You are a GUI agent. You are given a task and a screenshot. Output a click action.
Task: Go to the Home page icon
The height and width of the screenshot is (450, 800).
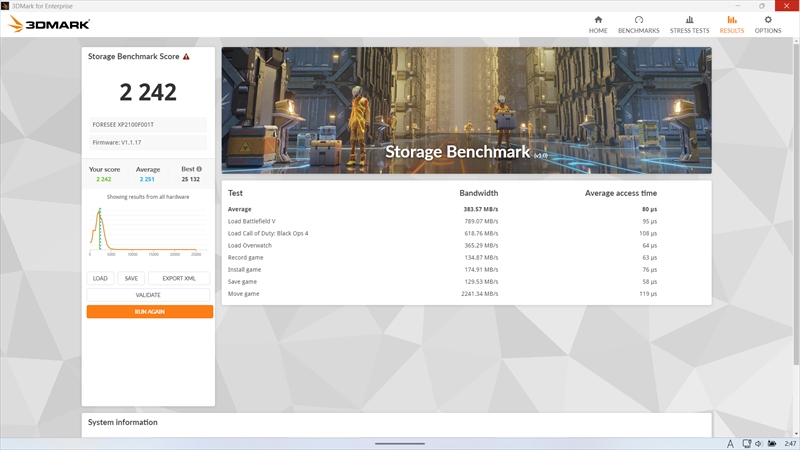click(x=598, y=20)
